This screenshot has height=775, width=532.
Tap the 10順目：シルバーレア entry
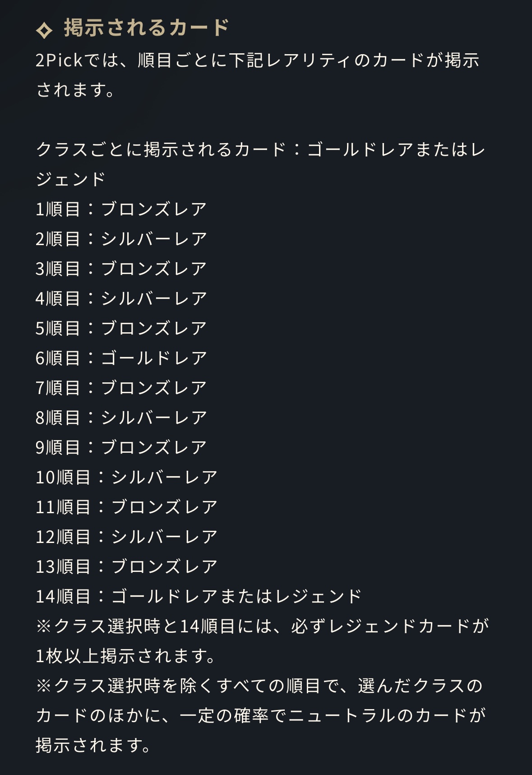click(x=126, y=477)
